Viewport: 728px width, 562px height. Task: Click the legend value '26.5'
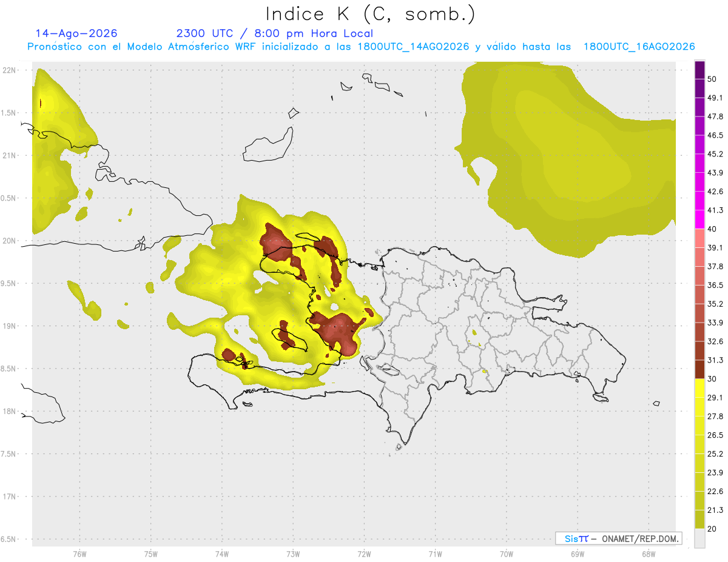pyautogui.click(x=715, y=435)
